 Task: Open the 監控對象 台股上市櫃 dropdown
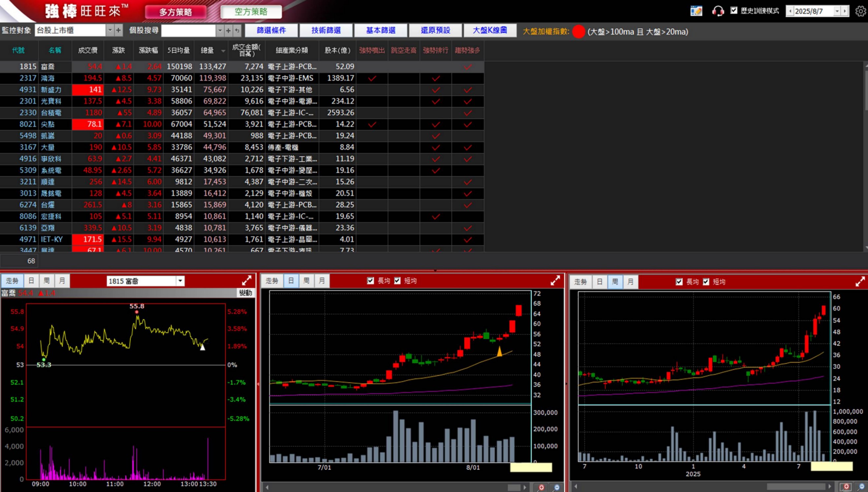pyautogui.click(x=110, y=30)
